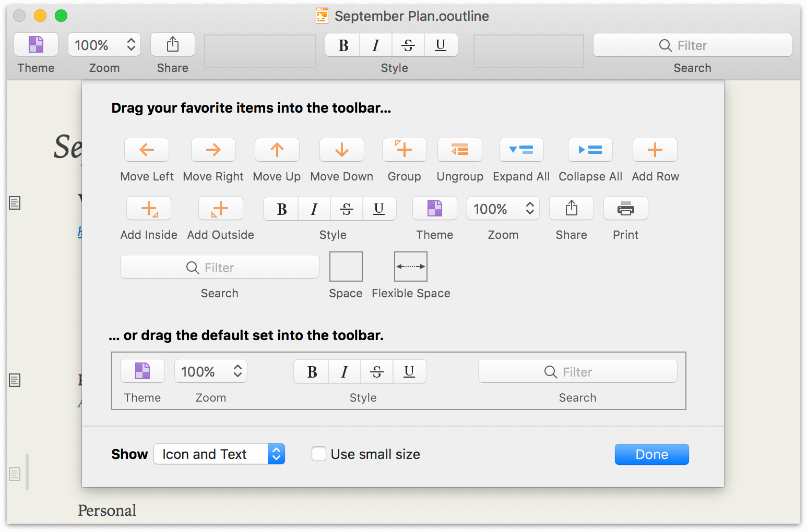Image resolution: width=807 pixels, height=532 pixels.
Task: Select the Flexible Space item
Action: (x=411, y=267)
